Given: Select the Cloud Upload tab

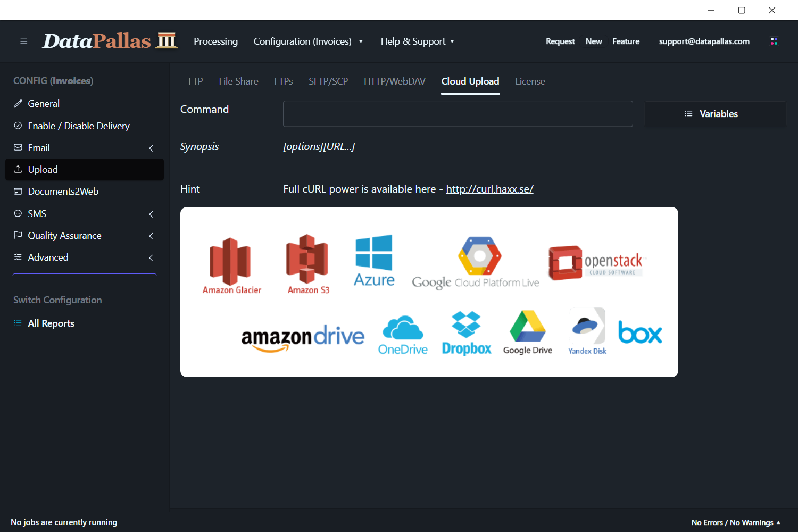Looking at the screenshot, I should 470,81.
